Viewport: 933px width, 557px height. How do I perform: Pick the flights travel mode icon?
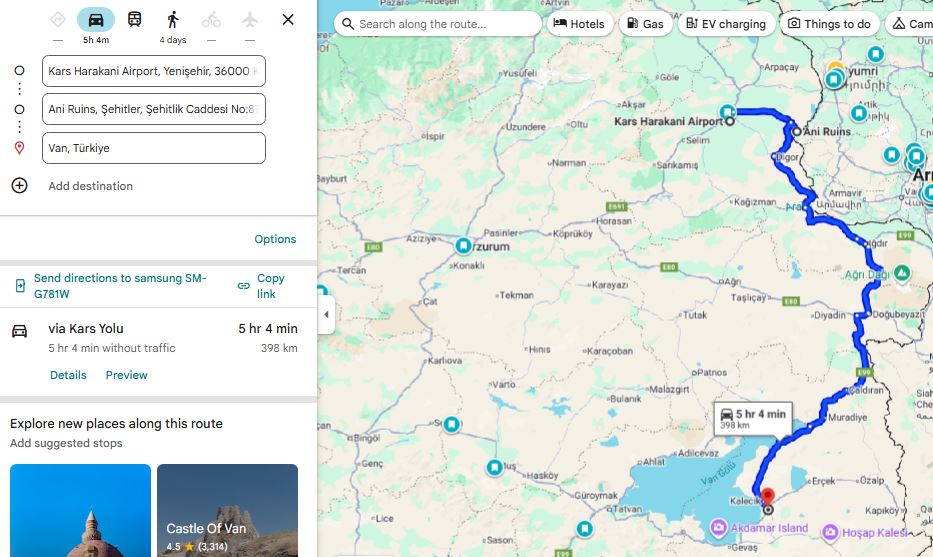click(249, 20)
